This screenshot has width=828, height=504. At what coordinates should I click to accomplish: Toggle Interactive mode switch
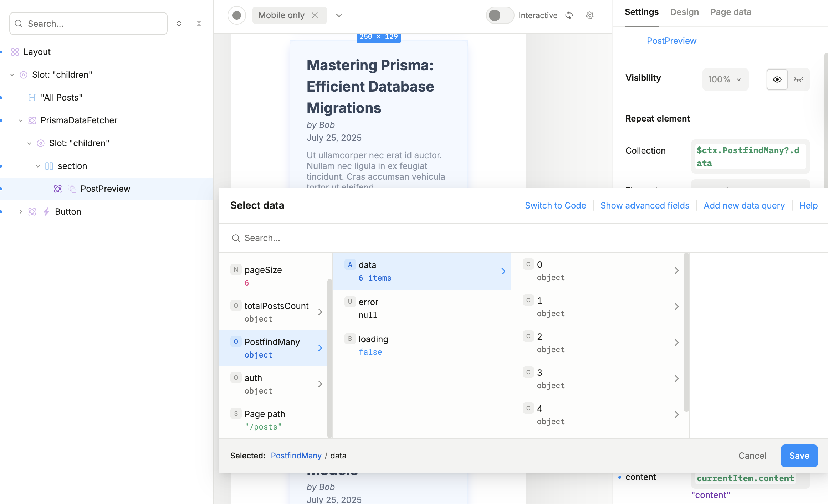pyautogui.click(x=500, y=15)
